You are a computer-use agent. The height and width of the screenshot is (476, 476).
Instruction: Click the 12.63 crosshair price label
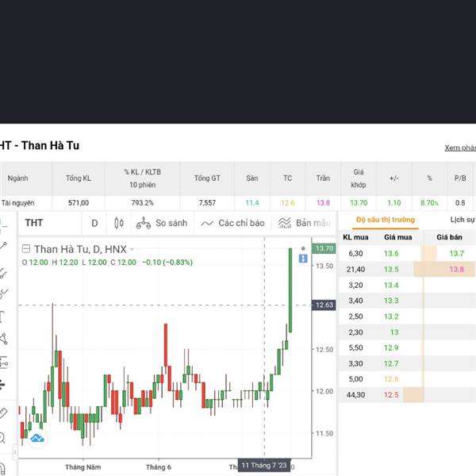[324, 305]
